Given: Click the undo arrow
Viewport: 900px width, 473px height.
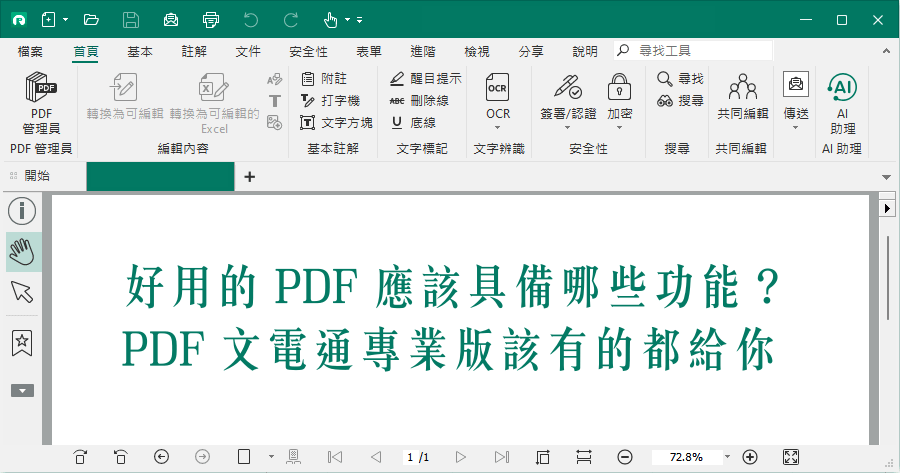Looking at the screenshot, I should [x=251, y=20].
